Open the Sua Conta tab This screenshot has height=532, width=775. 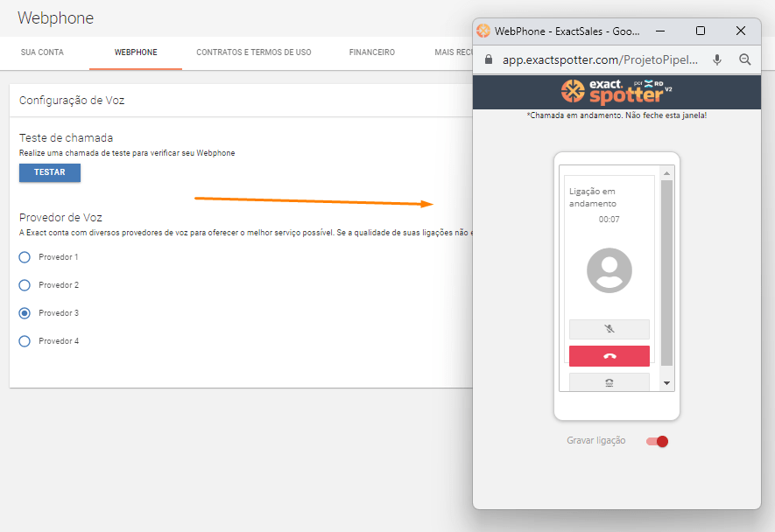(42, 52)
